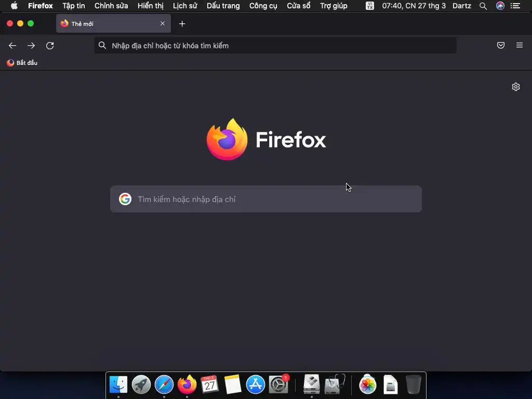Open Siri from the menu bar
This screenshot has height=399, width=532.
[x=500, y=6]
